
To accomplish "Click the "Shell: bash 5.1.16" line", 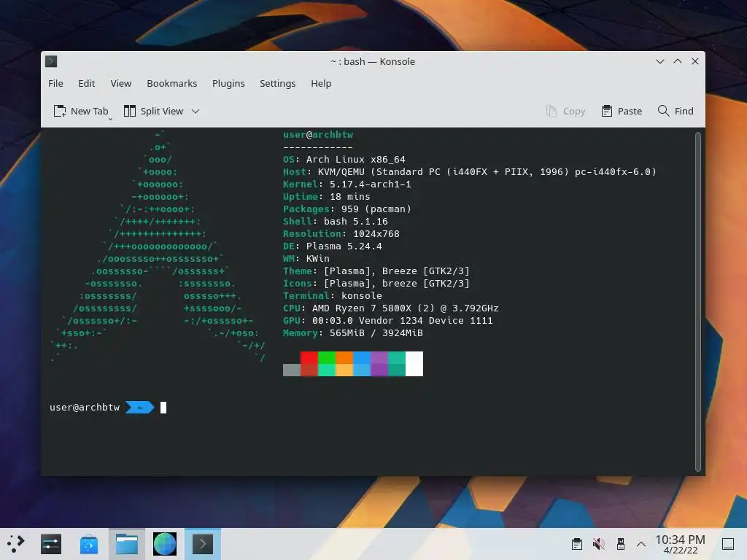I will click(x=336, y=222).
